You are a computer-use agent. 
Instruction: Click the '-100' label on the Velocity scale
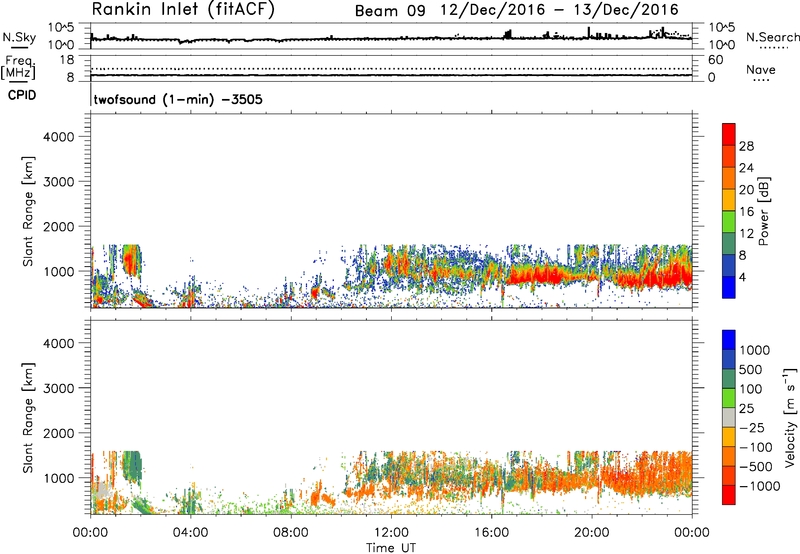tap(756, 447)
